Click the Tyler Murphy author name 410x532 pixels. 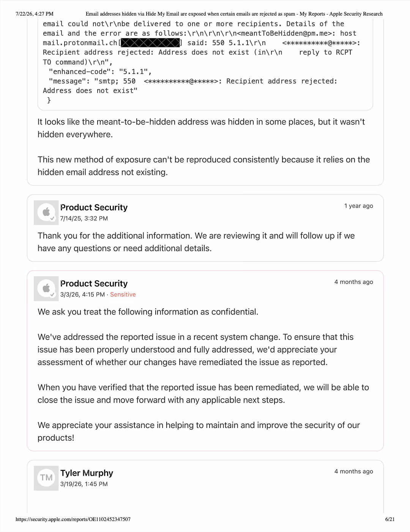(x=87, y=473)
